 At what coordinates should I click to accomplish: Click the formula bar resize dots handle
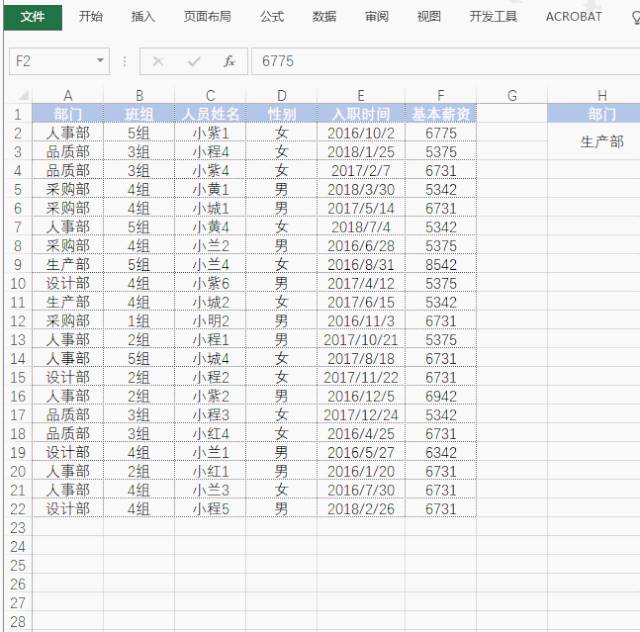125,62
